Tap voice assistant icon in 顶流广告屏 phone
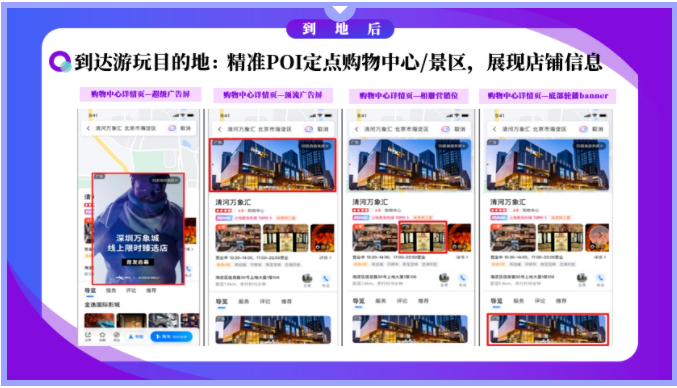The height and width of the screenshot is (388, 677). pyautogui.click(x=308, y=129)
